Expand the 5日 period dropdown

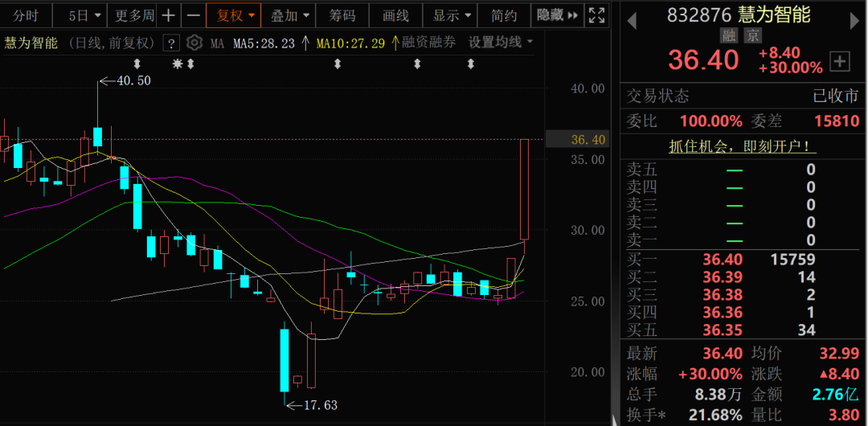(82, 15)
